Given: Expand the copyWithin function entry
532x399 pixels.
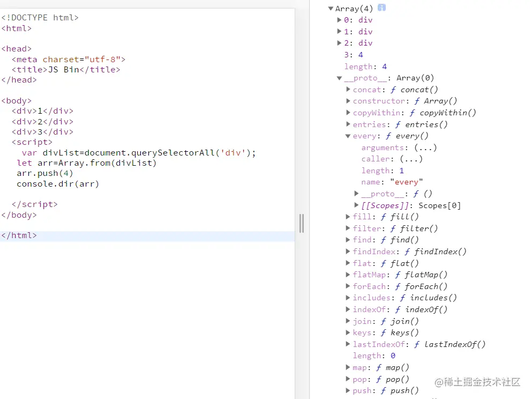Looking at the screenshot, I should (348, 113).
